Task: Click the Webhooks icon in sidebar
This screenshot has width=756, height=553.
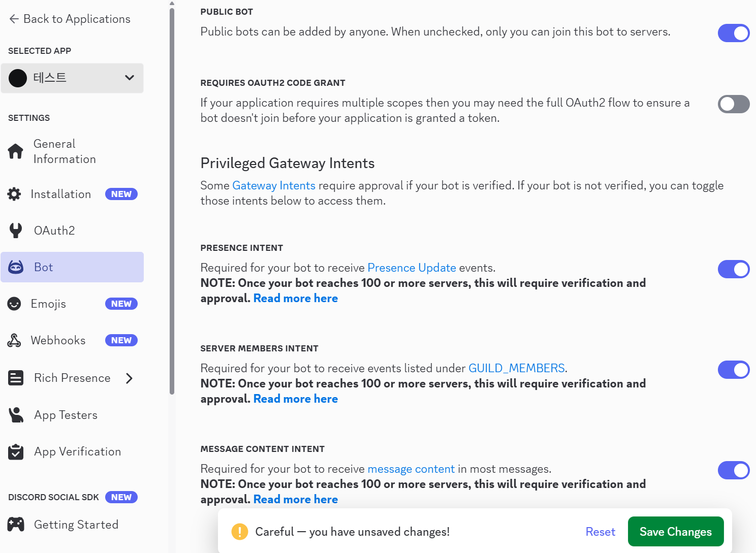Action: (x=14, y=340)
